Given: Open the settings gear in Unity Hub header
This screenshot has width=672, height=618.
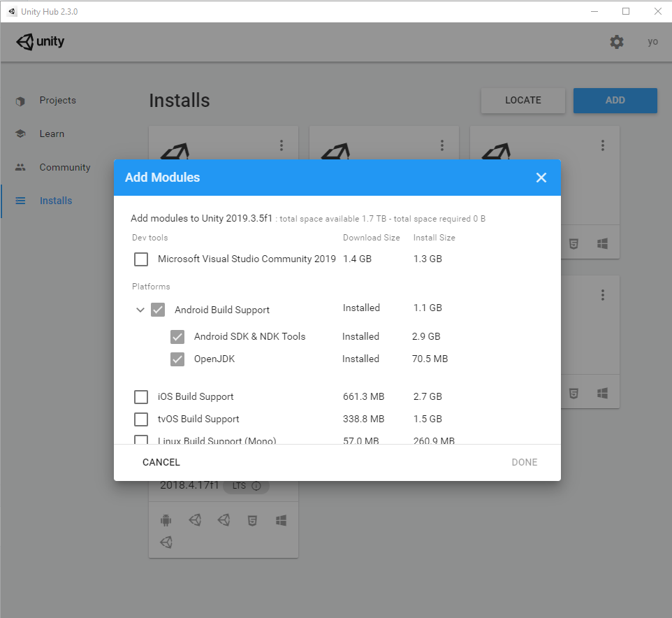Looking at the screenshot, I should [617, 42].
